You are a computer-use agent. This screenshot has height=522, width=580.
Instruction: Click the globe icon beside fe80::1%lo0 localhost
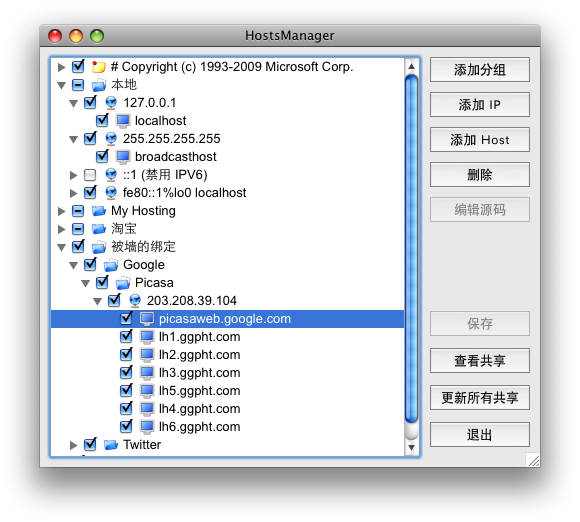[x=111, y=193]
